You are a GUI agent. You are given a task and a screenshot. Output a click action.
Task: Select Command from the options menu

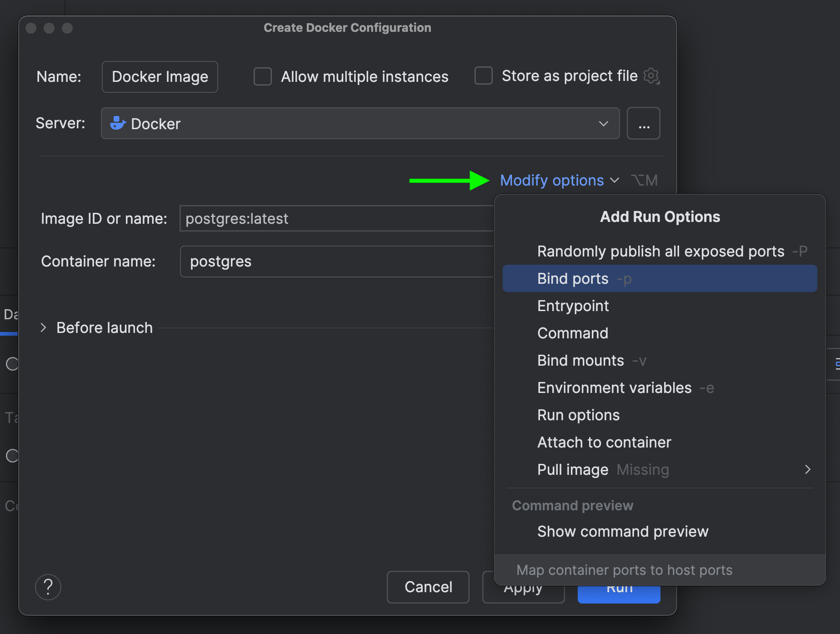click(x=572, y=333)
